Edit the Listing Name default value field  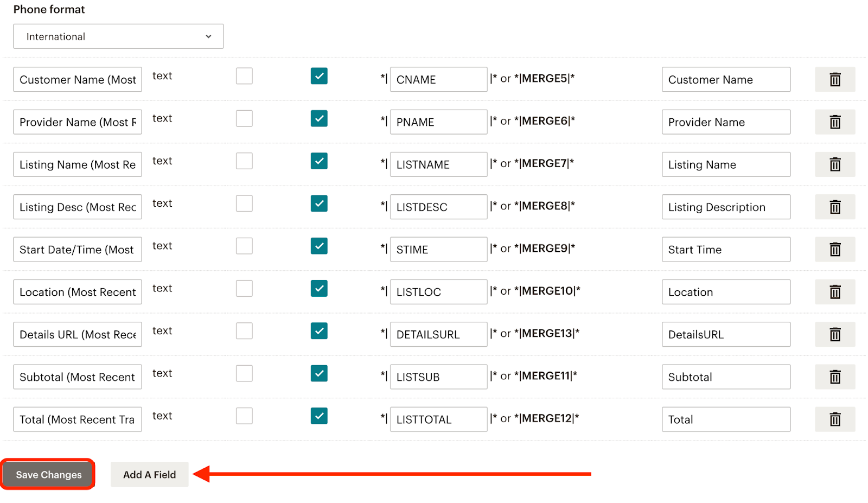click(x=726, y=164)
